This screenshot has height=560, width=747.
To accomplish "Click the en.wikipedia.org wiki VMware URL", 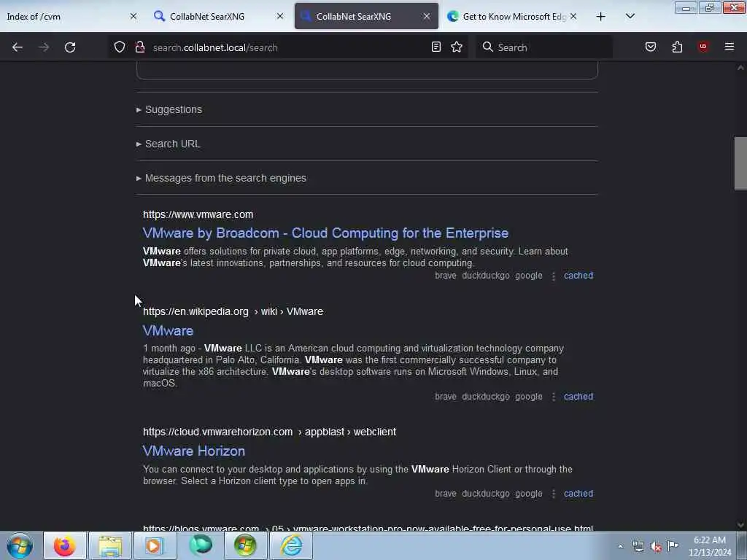I will coord(233,311).
